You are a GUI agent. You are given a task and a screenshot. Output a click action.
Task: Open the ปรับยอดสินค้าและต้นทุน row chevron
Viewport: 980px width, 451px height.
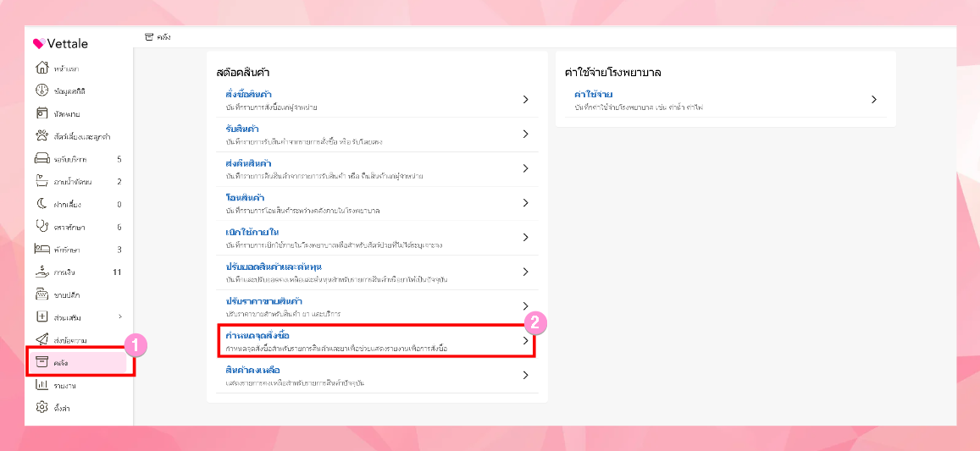tap(526, 272)
